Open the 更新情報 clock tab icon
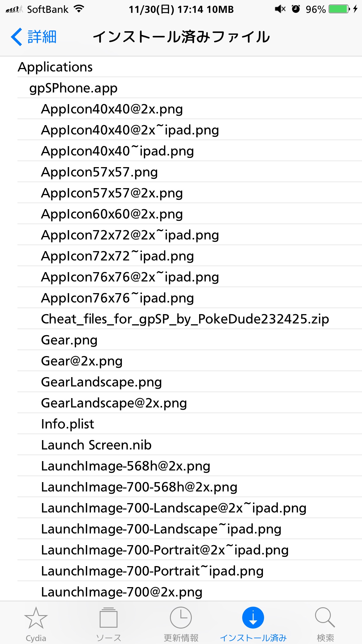 coord(181,617)
